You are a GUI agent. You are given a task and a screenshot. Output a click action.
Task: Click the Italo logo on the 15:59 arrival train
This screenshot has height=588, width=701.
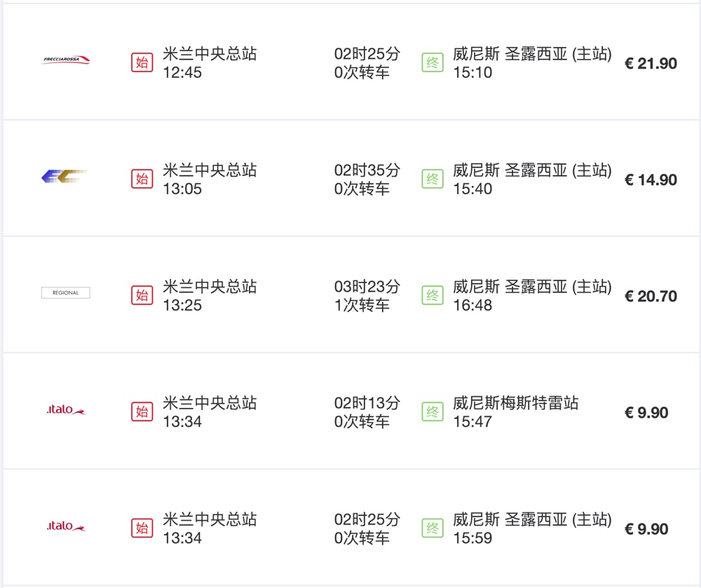(66, 526)
